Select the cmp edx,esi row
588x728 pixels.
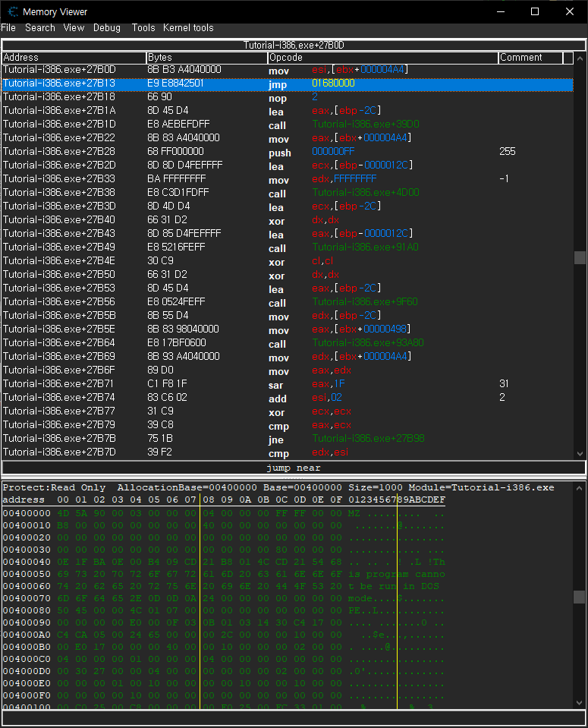tap(288, 452)
